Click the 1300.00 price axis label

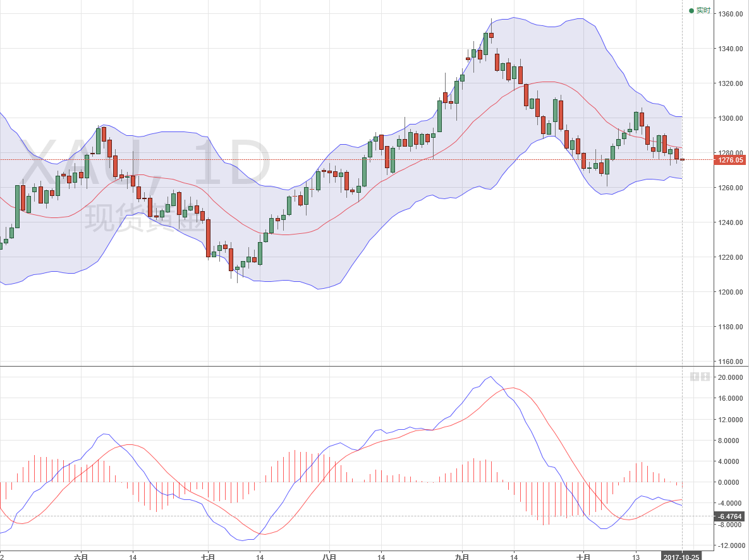[731, 118]
